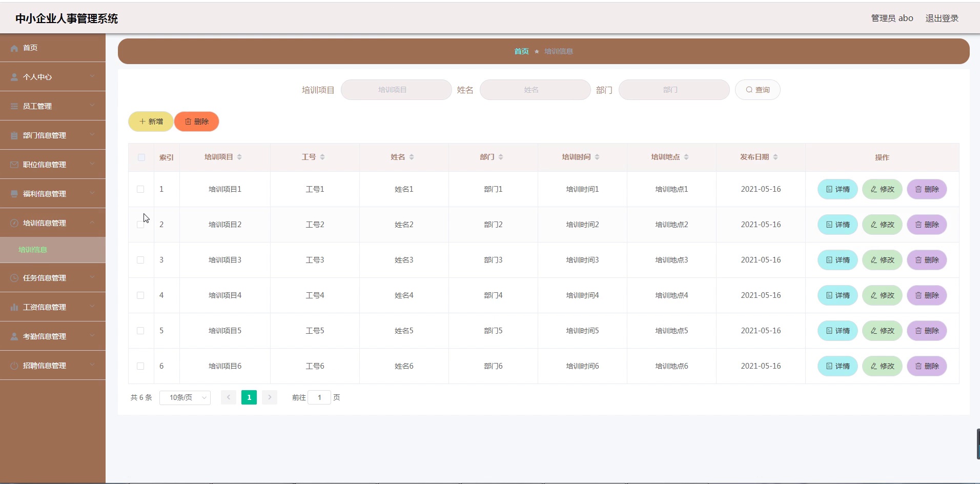Click the document icon beside 部门信息管理
The image size is (980, 484).
click(x=14, y=136)
